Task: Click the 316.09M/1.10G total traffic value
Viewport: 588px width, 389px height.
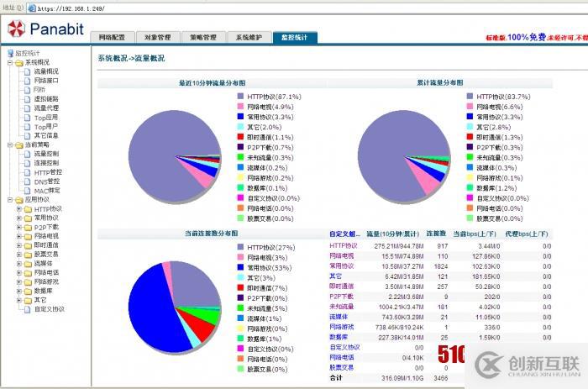Action: (x=402, y=378)
